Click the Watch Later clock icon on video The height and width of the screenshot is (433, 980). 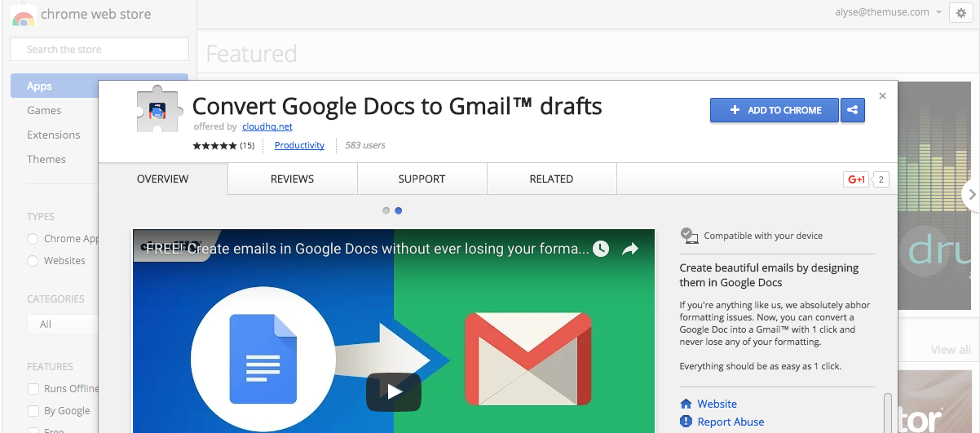pos(601,249)
